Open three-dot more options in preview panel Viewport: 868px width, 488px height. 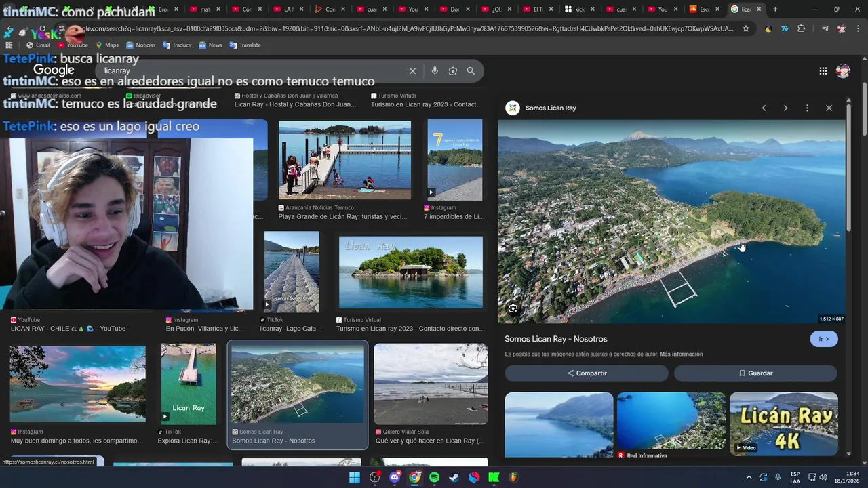(807, 108)
